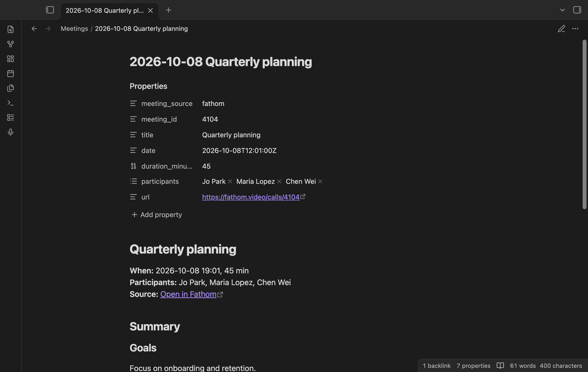Click 61 words count in status bar
Viewport: 588px width, 372px height.
(x=523, y=366)
